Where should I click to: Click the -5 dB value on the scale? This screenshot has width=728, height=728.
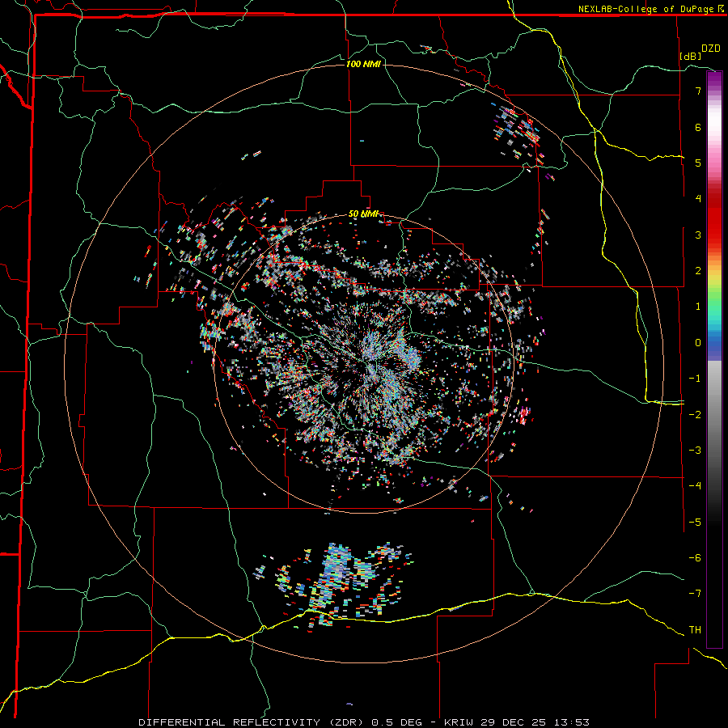(x=695, y=523)
